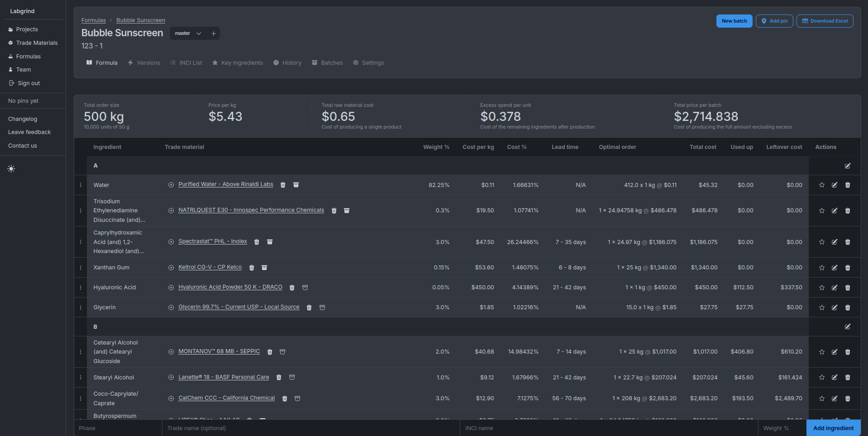The image size is (868, 436).
Task: Star the Water ingredient row
Action: pos(821,185)
